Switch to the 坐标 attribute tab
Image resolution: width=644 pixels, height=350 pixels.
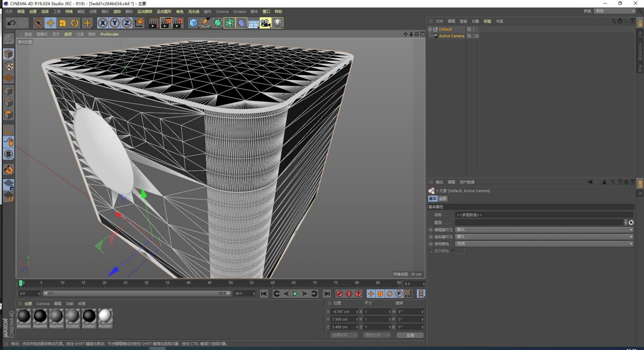(x=443, y=198)
